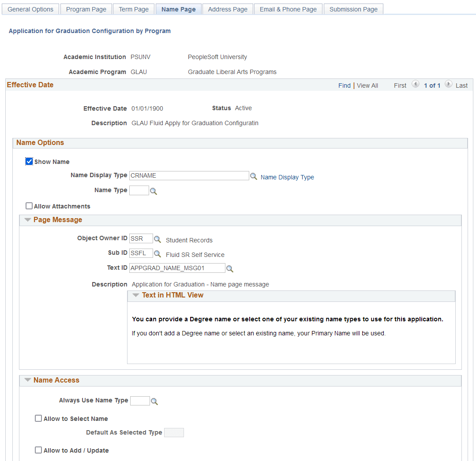Click the Active status value
The width and height of the screenshot is (476, 461).
point(243,108)
